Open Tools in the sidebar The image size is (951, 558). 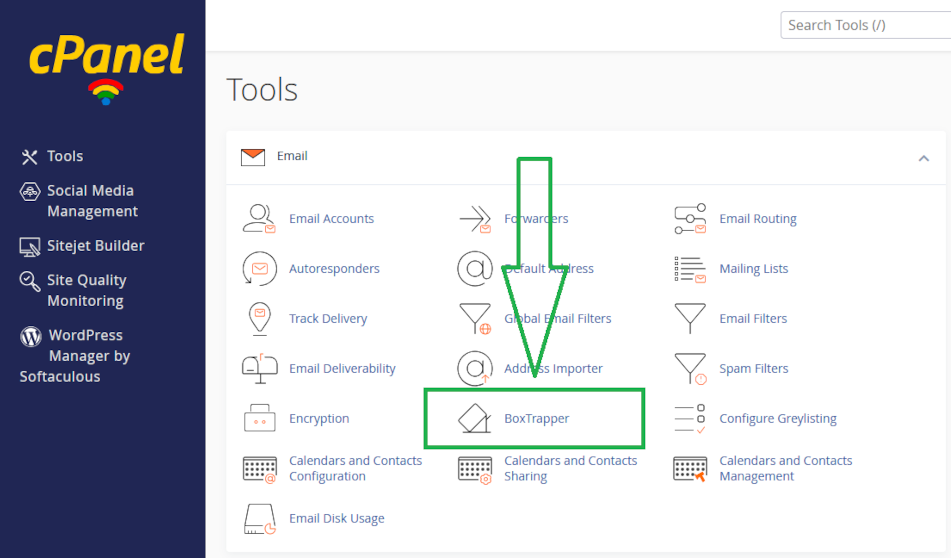point(64,156)
